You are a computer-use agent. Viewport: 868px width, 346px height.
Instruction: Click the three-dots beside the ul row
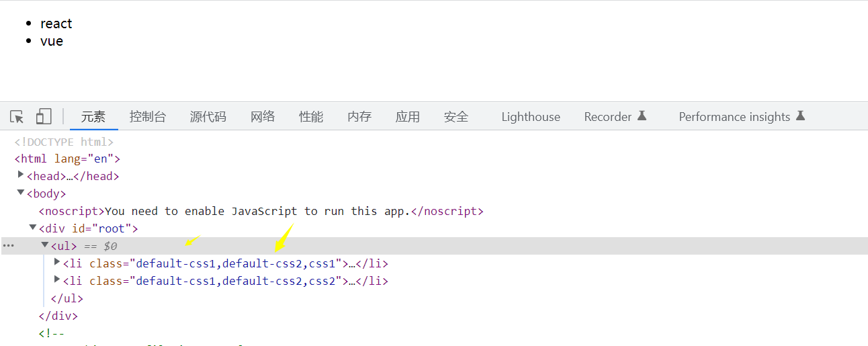(8, 246)
